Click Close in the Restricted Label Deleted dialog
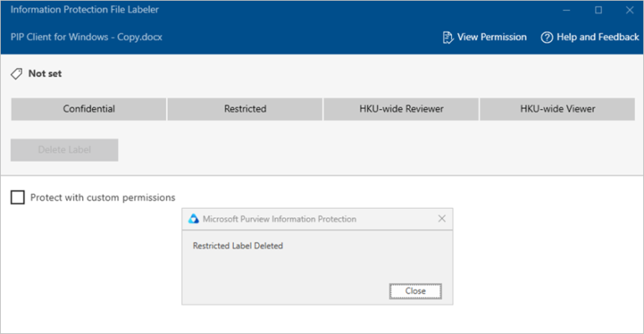 coord(415,291)
